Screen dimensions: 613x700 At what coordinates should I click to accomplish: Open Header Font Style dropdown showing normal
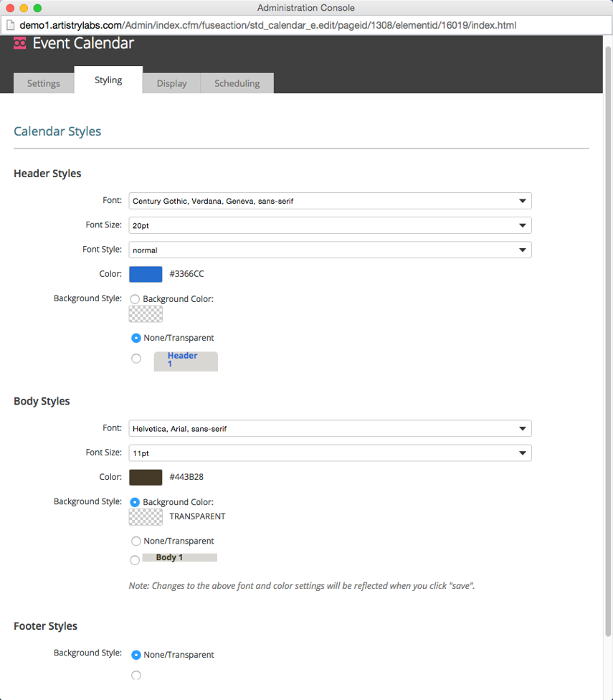coord(330,250)
